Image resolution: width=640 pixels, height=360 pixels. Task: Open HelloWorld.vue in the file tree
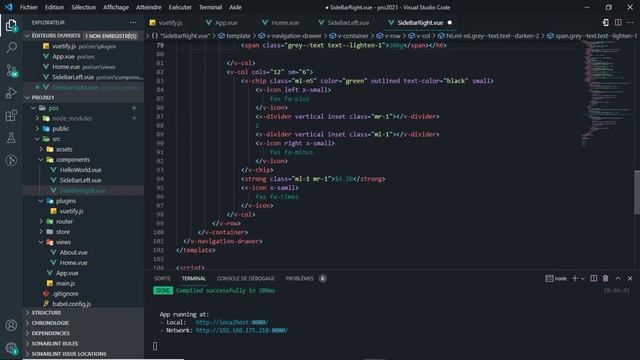[x=84, y=170]
